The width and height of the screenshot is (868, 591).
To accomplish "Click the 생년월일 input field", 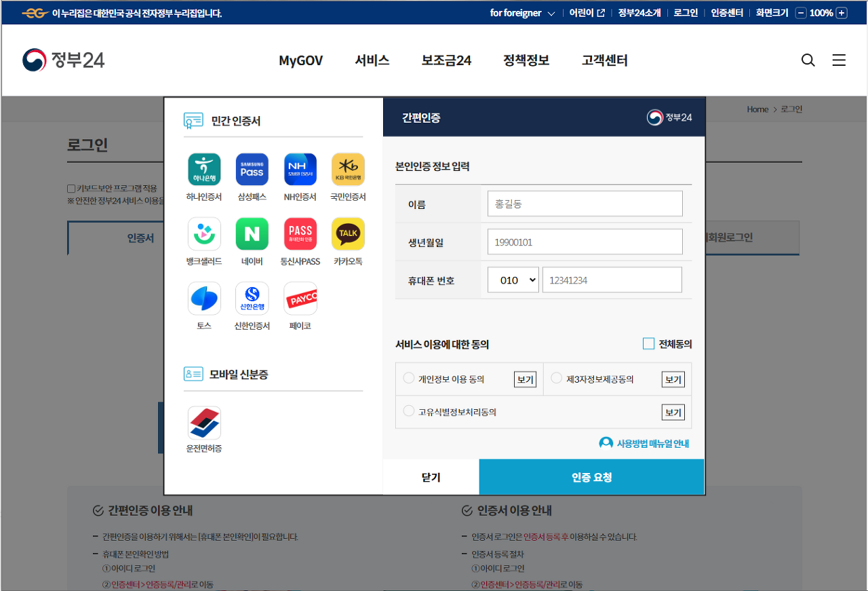I will point(585,242).
